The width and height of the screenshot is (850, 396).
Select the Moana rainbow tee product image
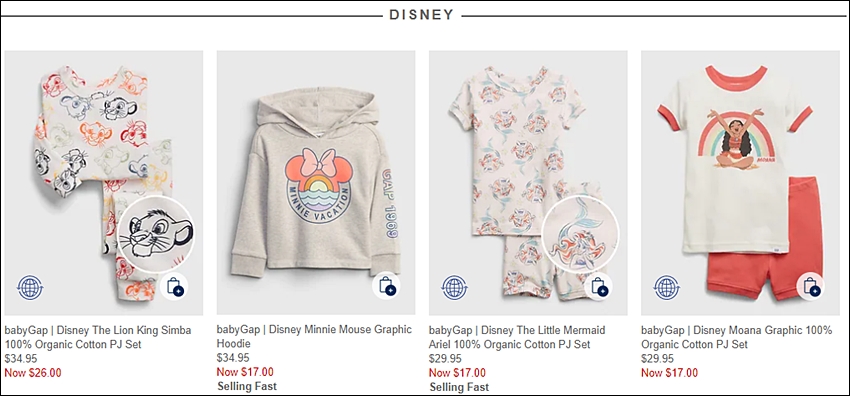pyautogui.click(x=740, y=183)
